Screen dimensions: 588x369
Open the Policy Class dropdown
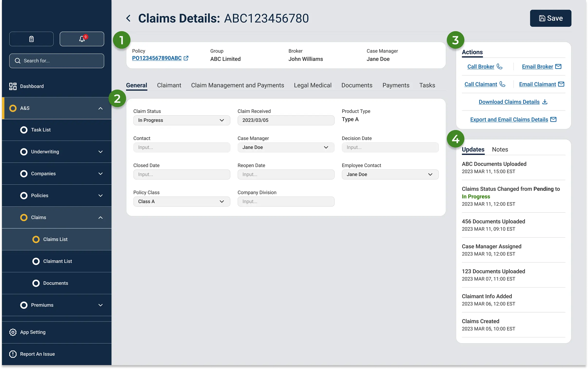(182, 202)
